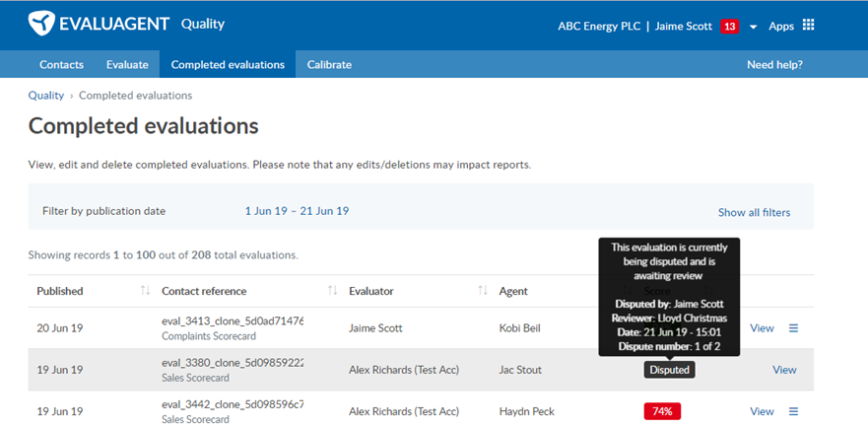Select contact reference eval_3380_clone
Screen dimensions: 868x427
(233, 363)
